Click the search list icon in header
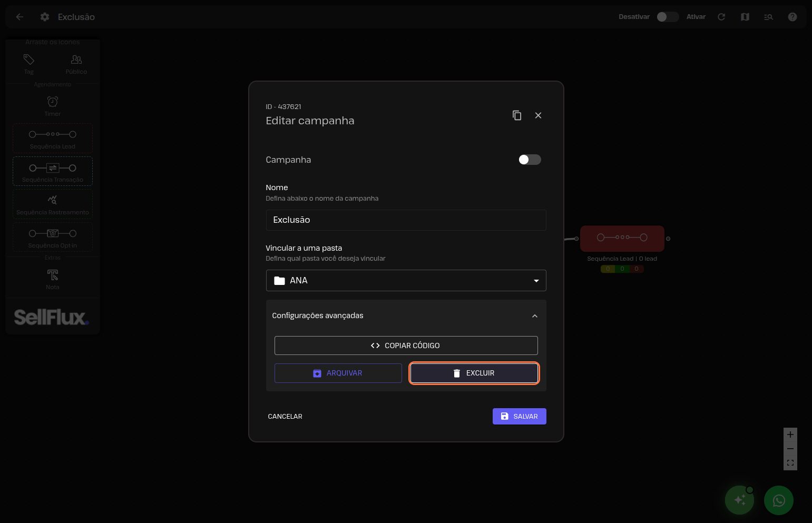Screen dimensions: 812x523 tap(768, 17)
